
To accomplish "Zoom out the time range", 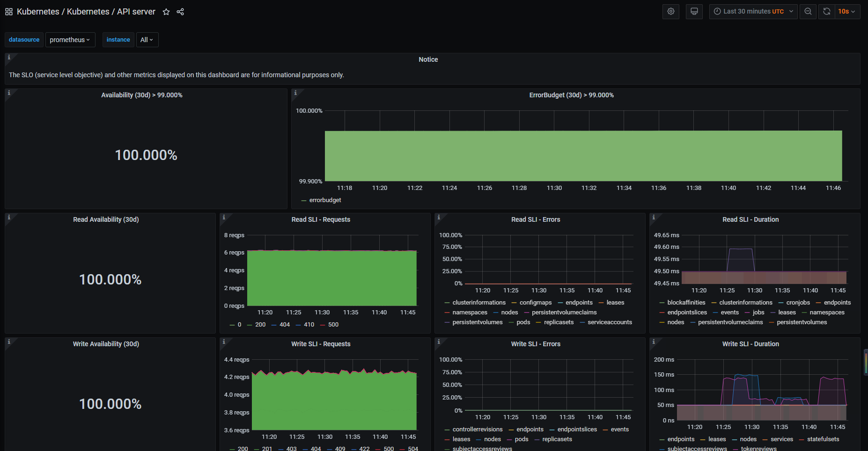I will [x=808, y=12].
